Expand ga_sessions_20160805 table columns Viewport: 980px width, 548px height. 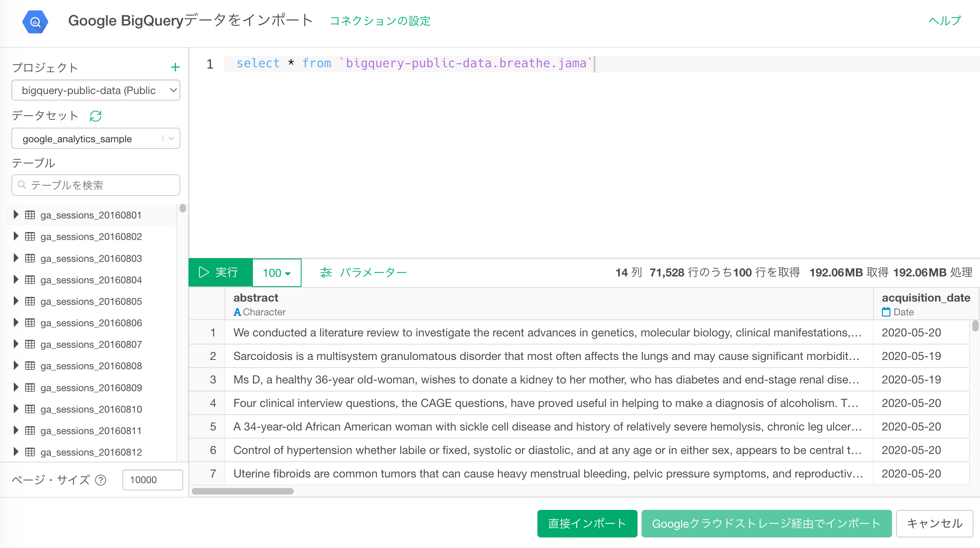[x=16, y=301]
